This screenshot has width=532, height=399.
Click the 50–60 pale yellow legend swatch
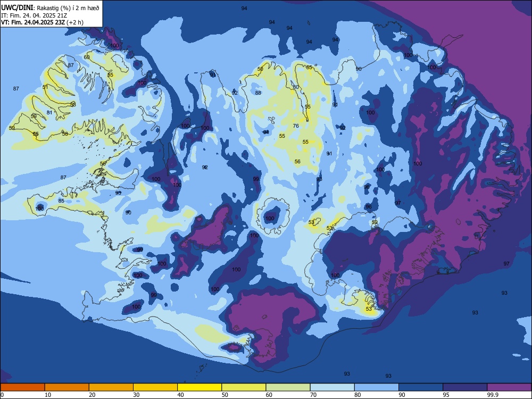point(244,387)
